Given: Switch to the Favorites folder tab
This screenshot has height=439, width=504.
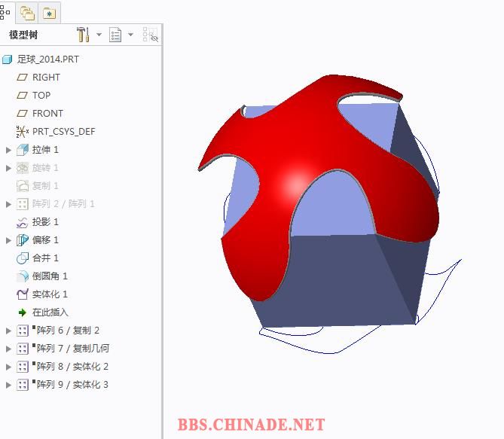Looking at the screenshot, I should coord(49,12).
